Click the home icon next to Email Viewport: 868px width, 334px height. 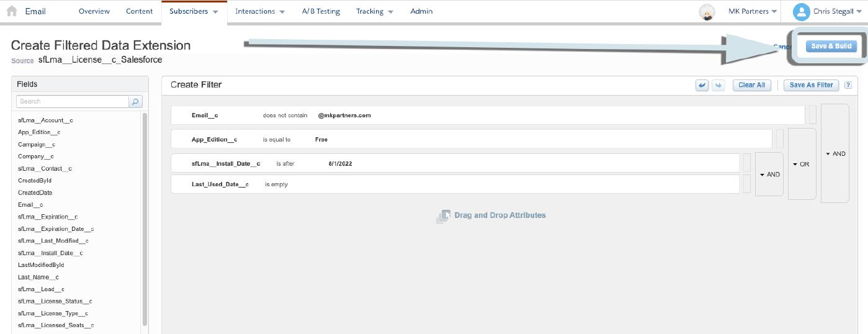(11, 11)
